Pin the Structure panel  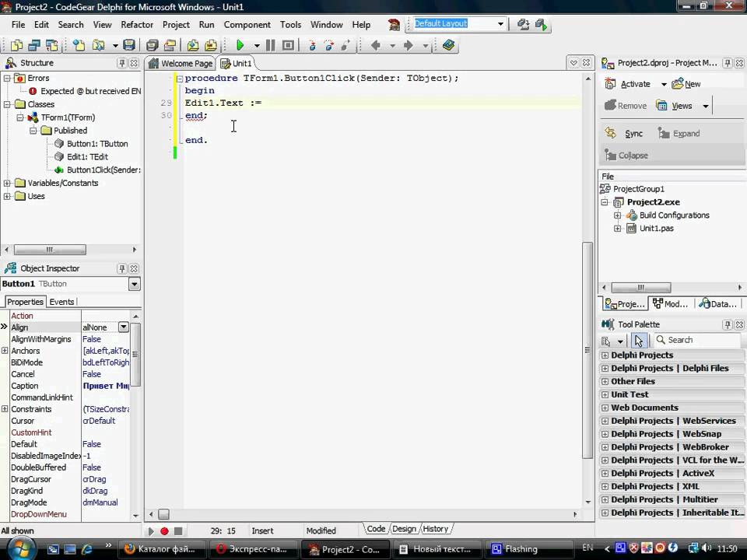point(122,63)
